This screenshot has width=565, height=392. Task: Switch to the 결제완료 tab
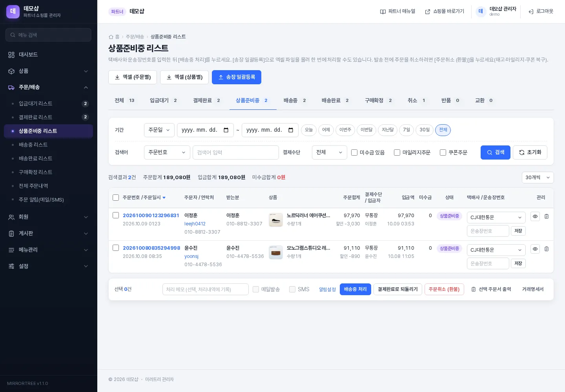coord(206,101)
